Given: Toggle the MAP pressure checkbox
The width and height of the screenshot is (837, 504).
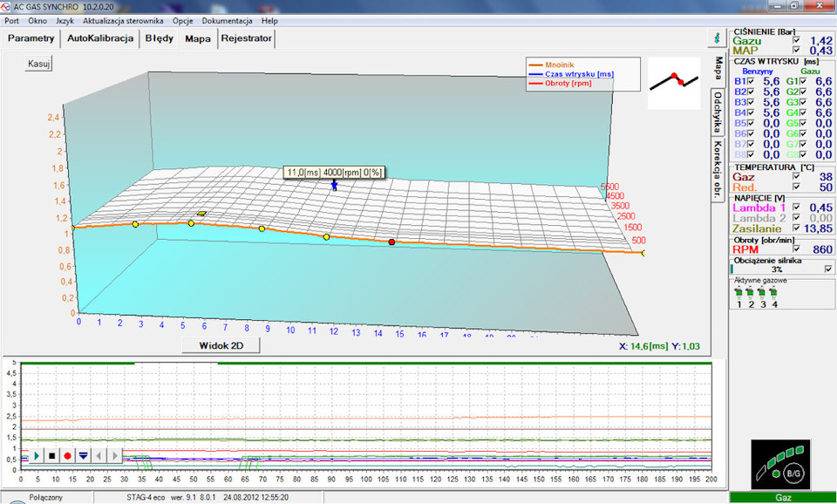Looking at the screenshot, I should (796, 51).
